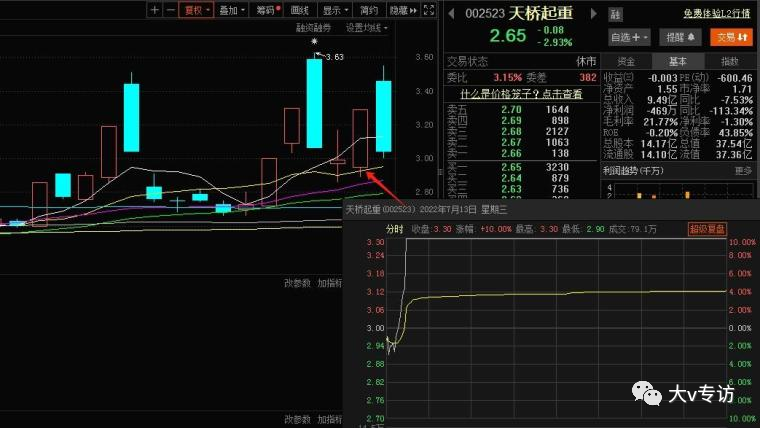Image resolution: width=760 pixels, height=428 pixels.
Task: Open 免费体验L2行情 link
Action: 717,14
